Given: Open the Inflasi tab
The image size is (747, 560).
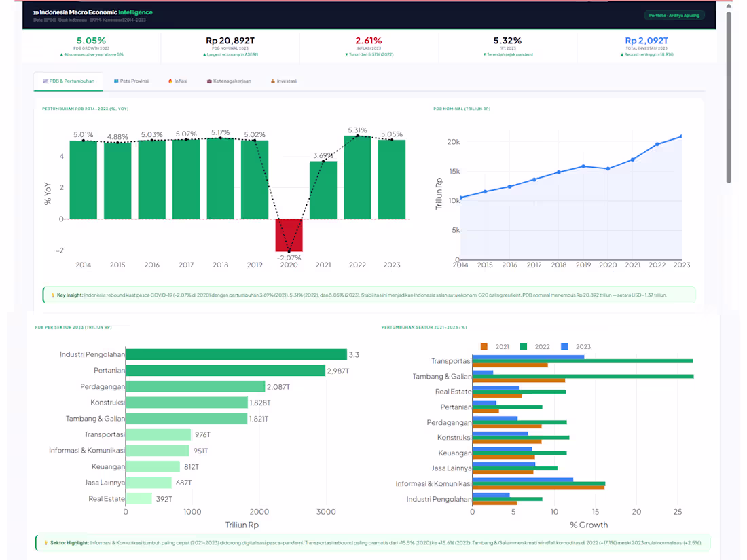Looking at the screenshot, I should click(x=178, y=81).
